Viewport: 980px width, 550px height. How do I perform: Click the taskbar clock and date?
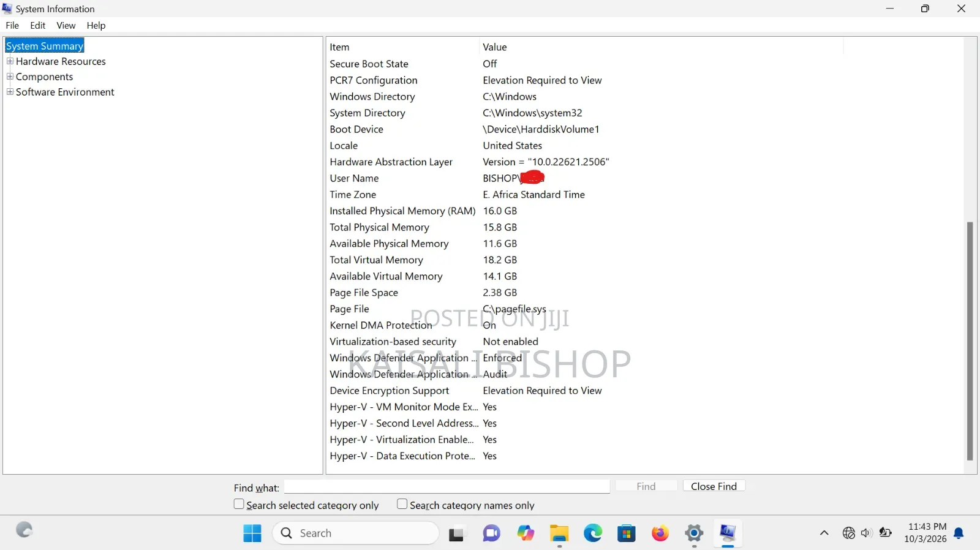coord(925,533)
